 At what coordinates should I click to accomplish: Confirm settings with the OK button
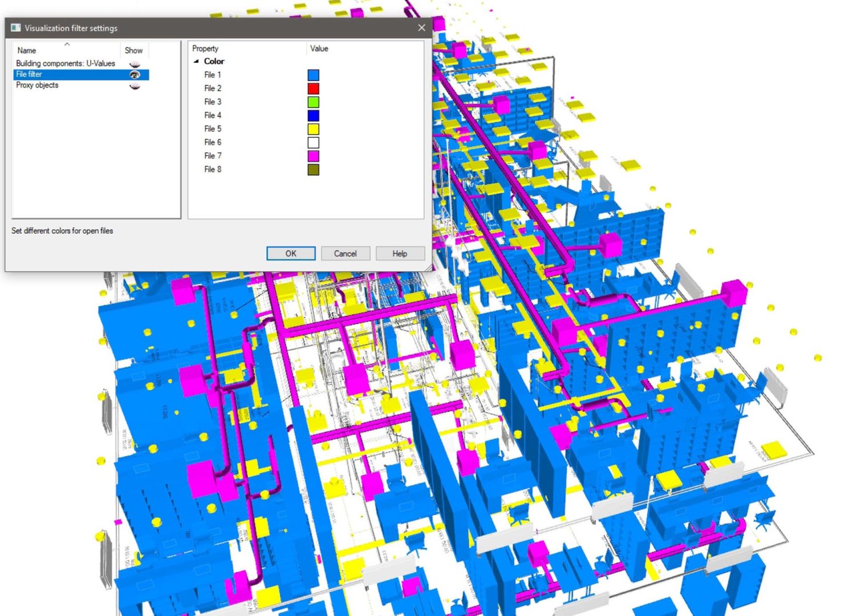(x=291, y=253)
